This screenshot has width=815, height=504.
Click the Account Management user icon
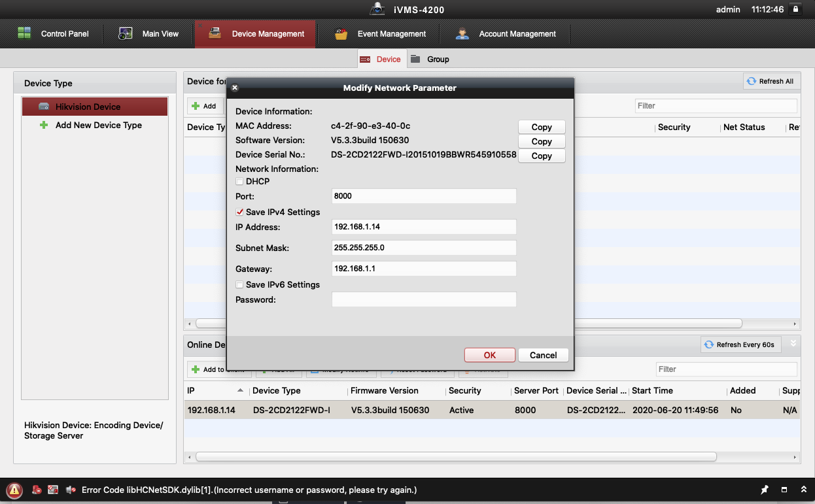pyautogui.click(x=462, y=34)
